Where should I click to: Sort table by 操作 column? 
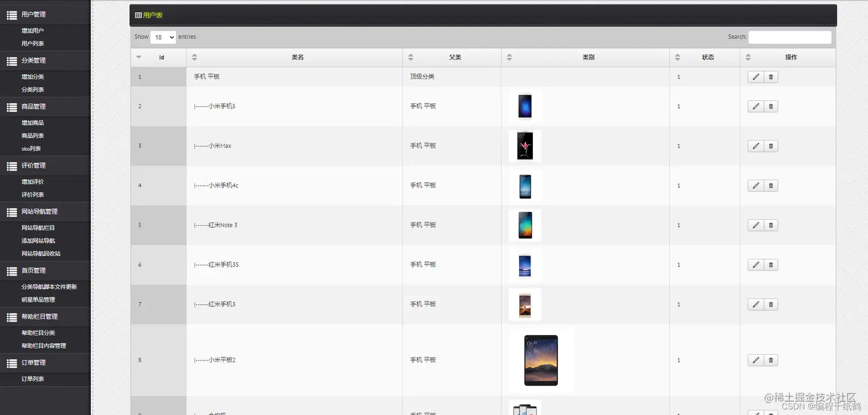pos(788,57)
